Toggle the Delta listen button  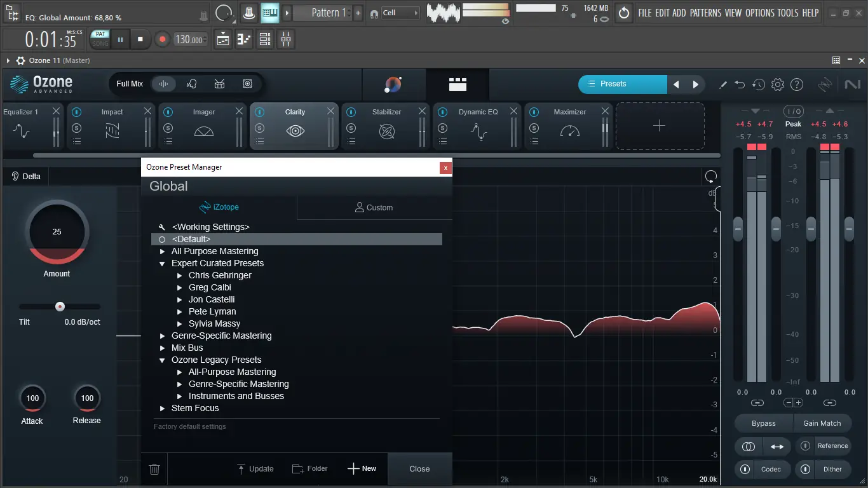[26, 177]
